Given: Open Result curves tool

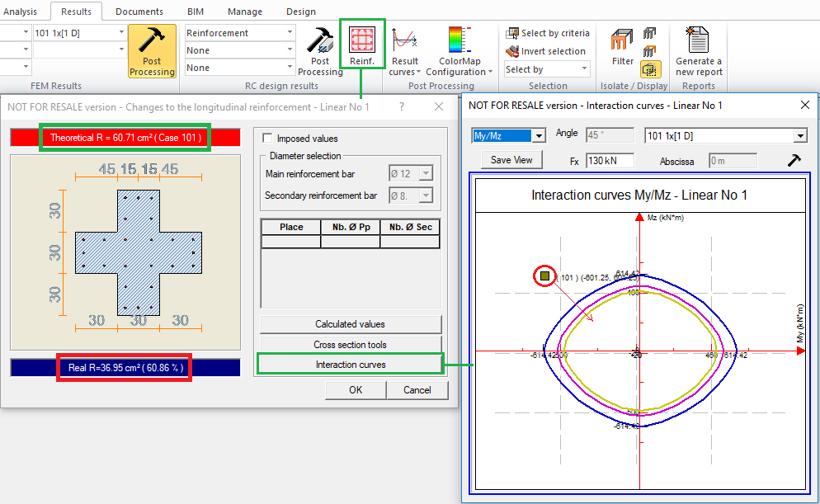Looking at the screenshot, I should pos(405,51).
